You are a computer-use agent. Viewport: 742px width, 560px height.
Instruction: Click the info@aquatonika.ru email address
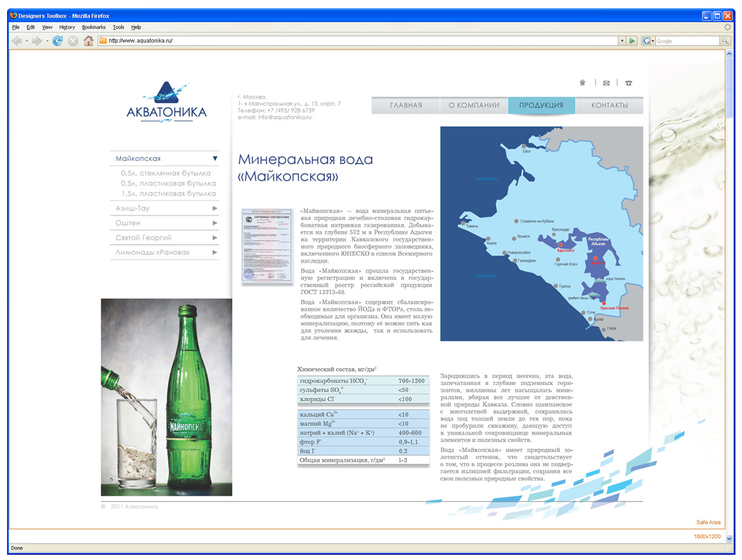pyautogui.click(x=285, y=118)
